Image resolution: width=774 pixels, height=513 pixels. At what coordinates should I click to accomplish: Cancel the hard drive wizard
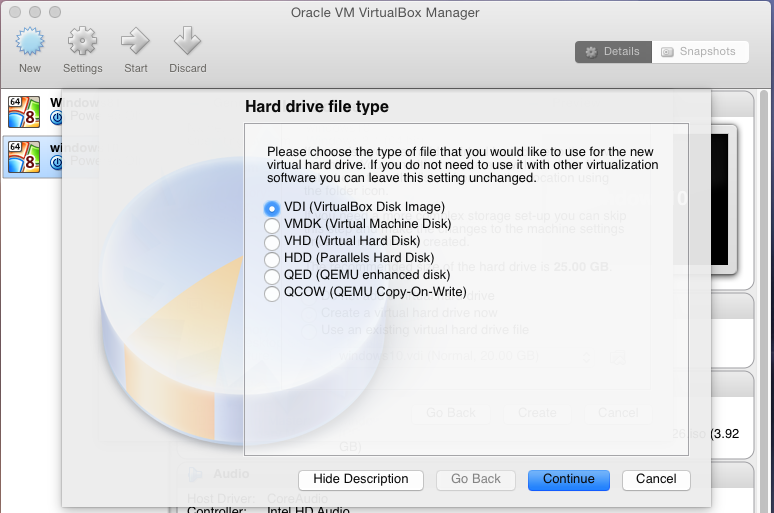(x=656, y=479)
